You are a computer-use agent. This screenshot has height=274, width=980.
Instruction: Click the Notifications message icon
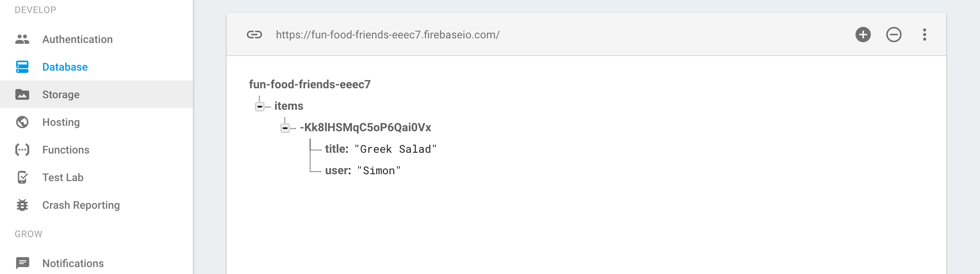(22, 263)
